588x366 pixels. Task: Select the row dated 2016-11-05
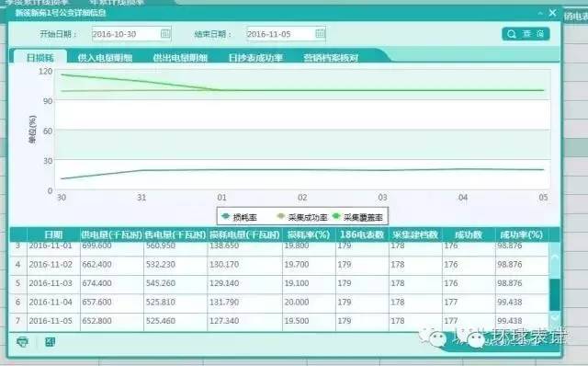click(279, 321)
